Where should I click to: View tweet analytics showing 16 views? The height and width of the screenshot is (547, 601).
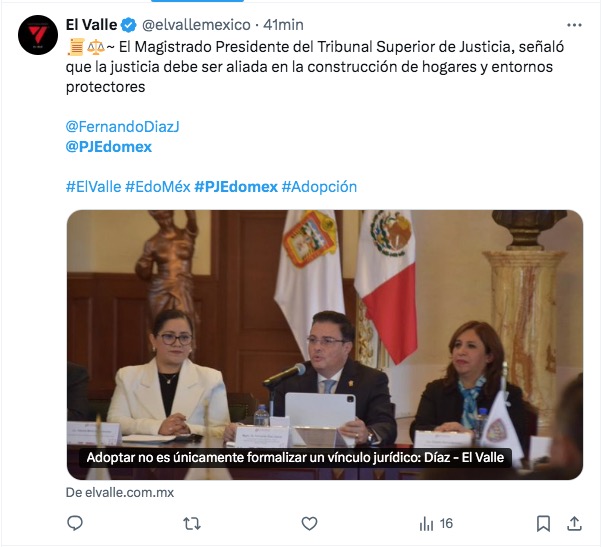pos(436,523)
